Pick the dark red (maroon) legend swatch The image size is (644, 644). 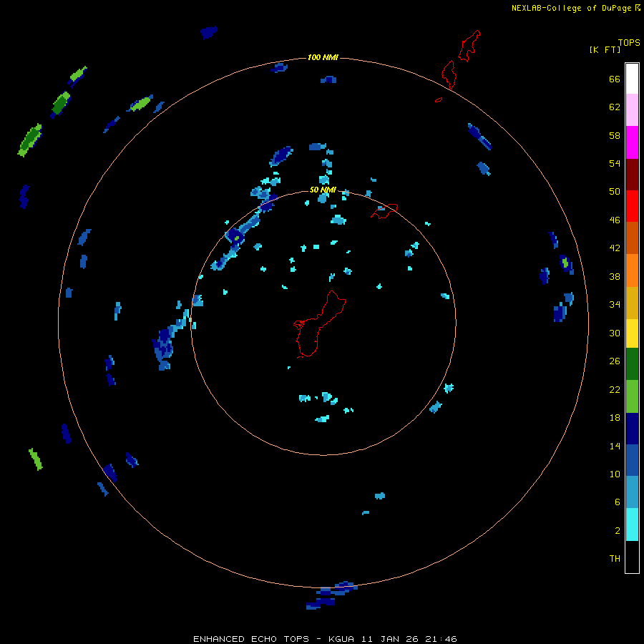pos(632,174)
